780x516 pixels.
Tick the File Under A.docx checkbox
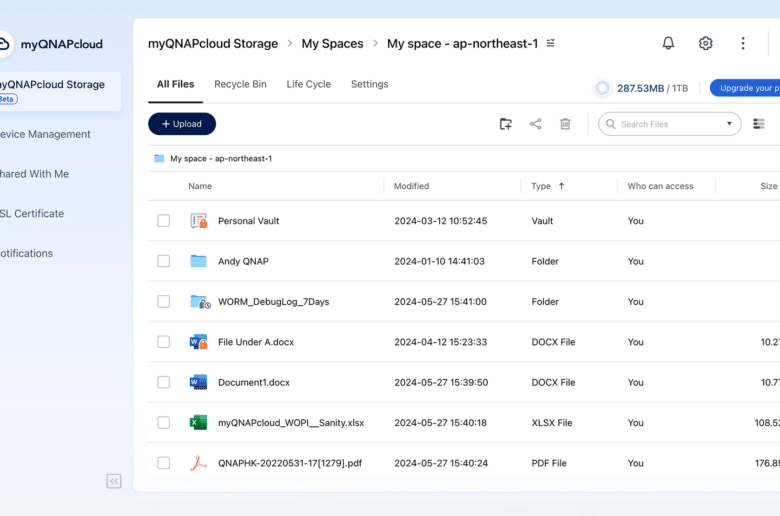pyautogui.click(x=164, y=342)
